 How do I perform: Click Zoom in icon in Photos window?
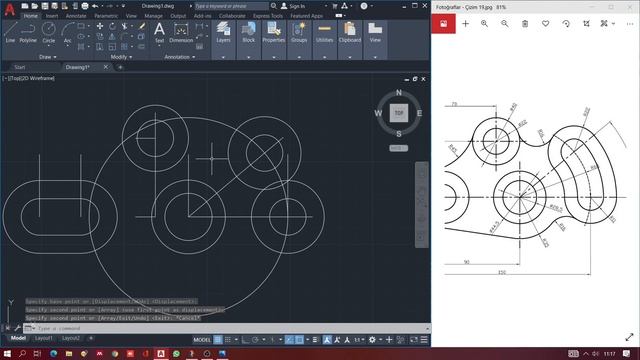[484, 24]
